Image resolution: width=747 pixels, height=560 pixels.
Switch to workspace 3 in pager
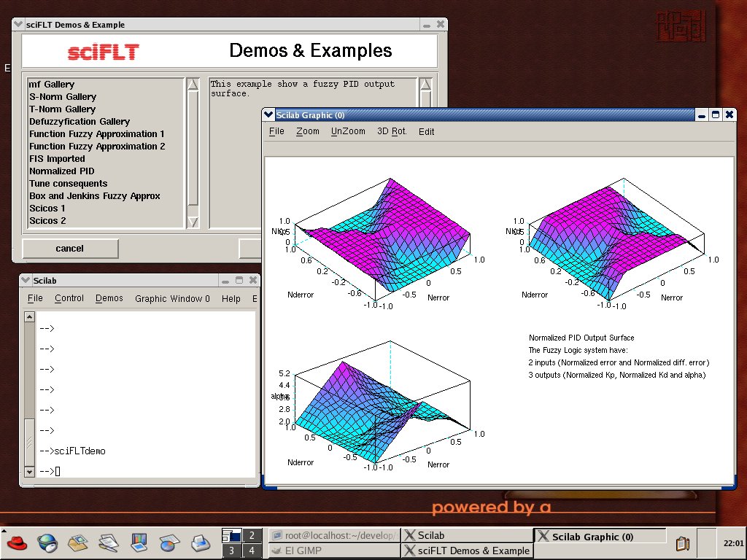[231, 551]
